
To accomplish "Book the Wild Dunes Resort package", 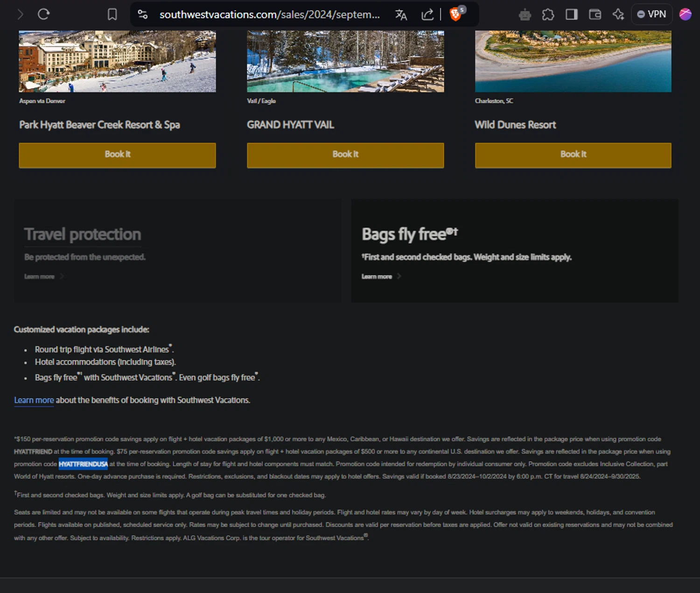I will (573, 155).
